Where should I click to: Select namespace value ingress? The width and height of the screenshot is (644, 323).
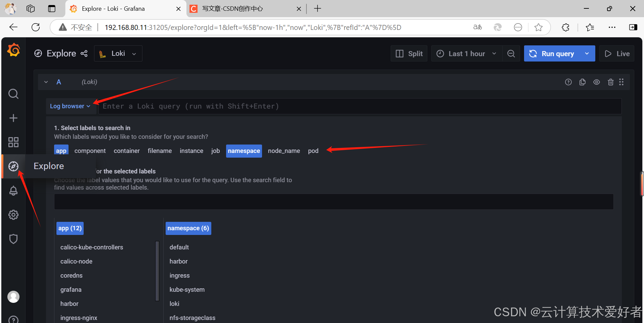pos(179,276)
